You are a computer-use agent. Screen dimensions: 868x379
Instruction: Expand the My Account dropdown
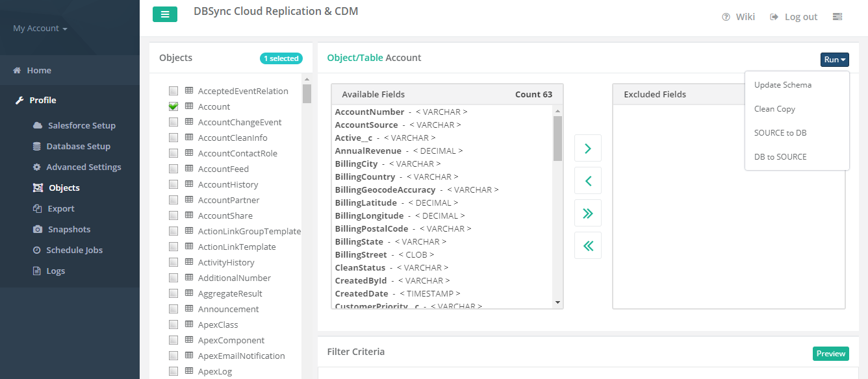pyautogui.click(x=40, y=29)
